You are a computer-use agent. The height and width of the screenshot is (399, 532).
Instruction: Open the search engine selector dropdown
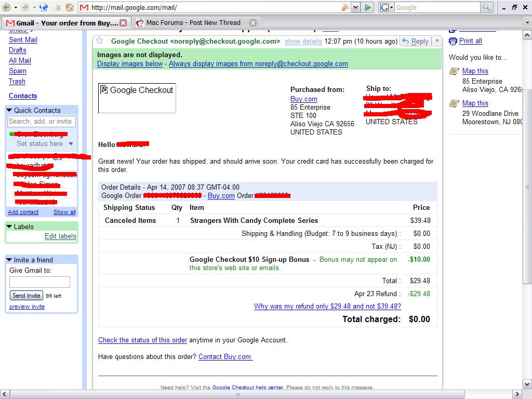click(x=391, y=7)
